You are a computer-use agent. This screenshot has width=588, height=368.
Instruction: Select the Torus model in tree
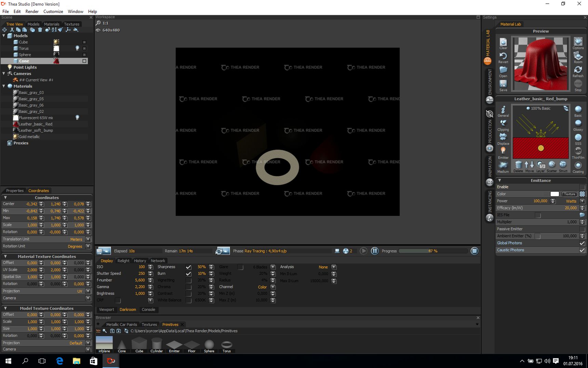[24, 48]
